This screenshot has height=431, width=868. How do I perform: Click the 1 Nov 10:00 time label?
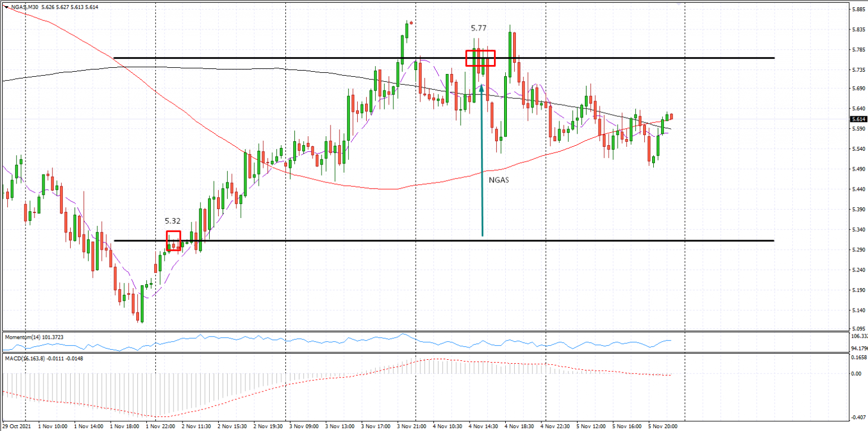54,426
